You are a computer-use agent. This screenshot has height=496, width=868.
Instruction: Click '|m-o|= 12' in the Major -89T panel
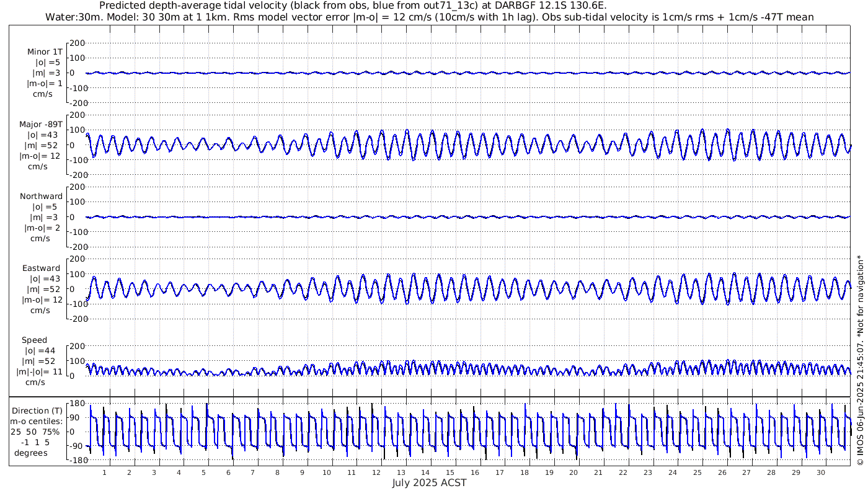(40, 156)
